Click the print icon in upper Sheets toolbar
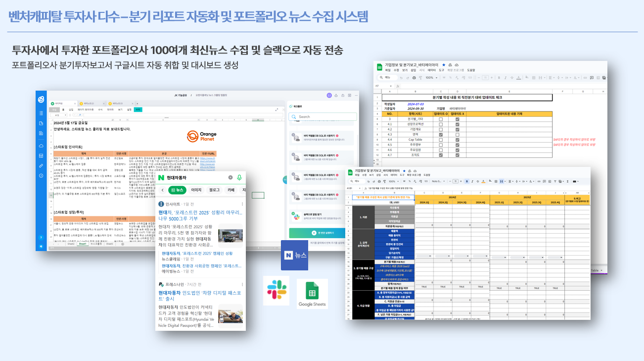 tap(414, 78)
